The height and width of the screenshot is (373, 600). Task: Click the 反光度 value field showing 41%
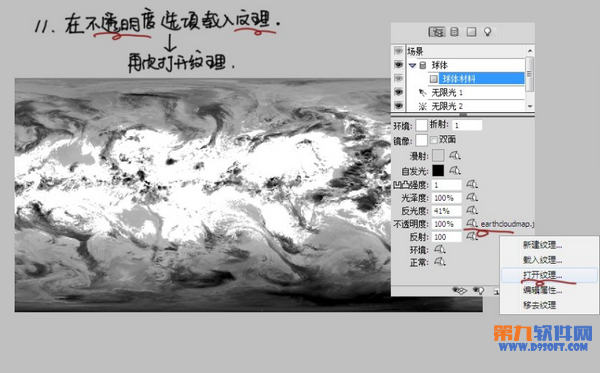click(x=447, y=211)
